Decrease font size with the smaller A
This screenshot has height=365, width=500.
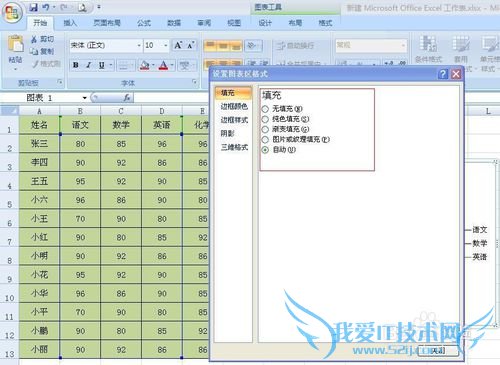pos(191,45)
